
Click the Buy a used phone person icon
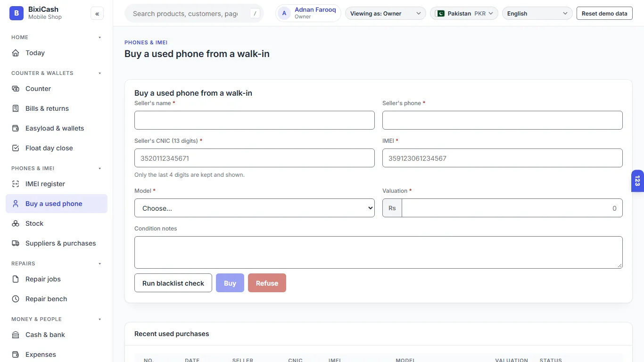coord(16,204)
